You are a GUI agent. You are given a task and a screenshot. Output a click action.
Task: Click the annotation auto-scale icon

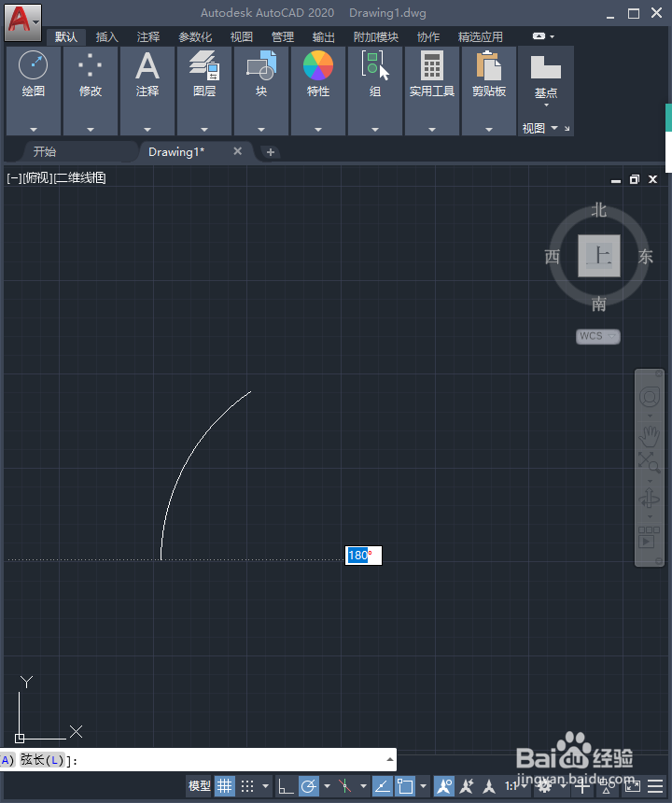click(467, 786)
